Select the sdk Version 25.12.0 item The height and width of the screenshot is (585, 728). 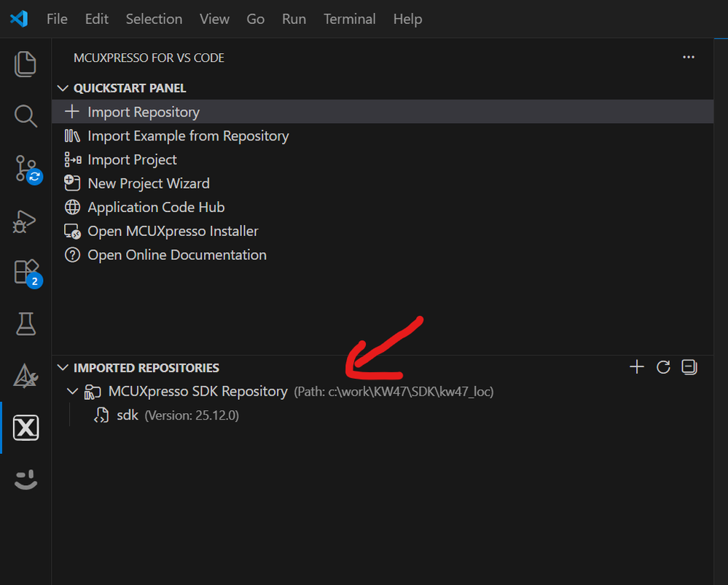click(x=128, y=415)
